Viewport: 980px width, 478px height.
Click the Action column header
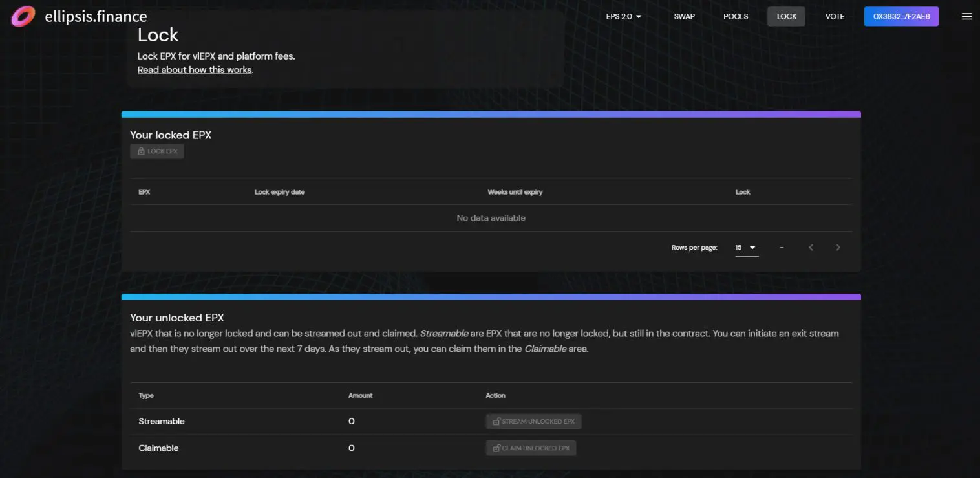pos(495,395)
